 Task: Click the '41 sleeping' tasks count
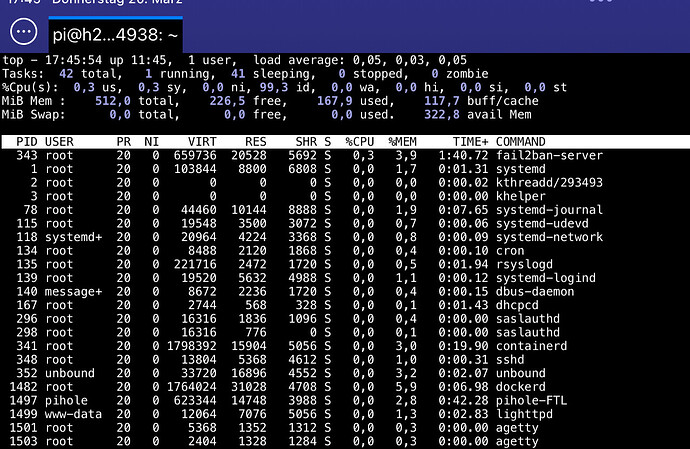tap(270, 74)
